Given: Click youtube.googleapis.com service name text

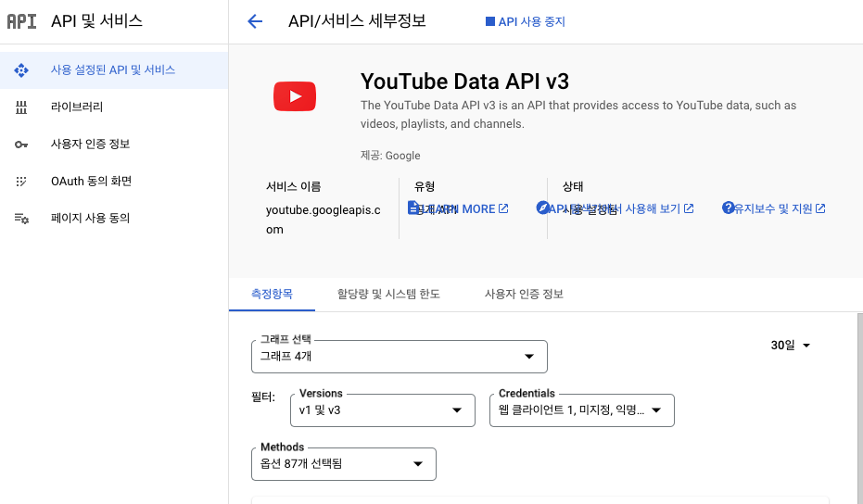Looking at the screenshot, I should (x=324, y=220).
